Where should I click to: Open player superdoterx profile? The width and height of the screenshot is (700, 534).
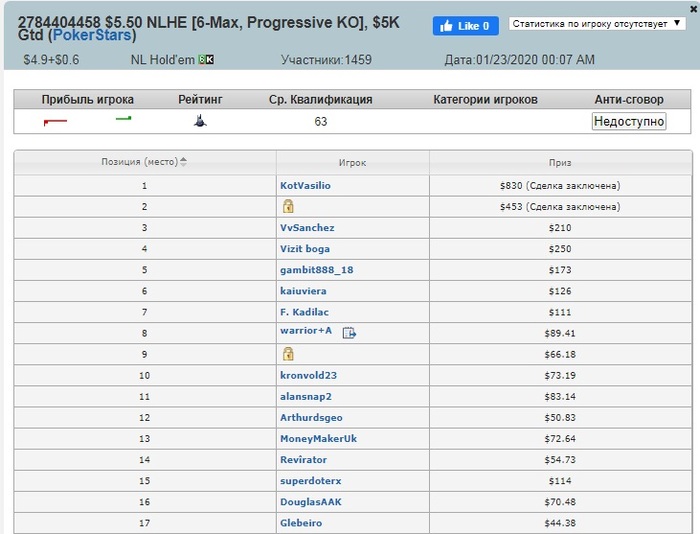(x=311, y=481)
